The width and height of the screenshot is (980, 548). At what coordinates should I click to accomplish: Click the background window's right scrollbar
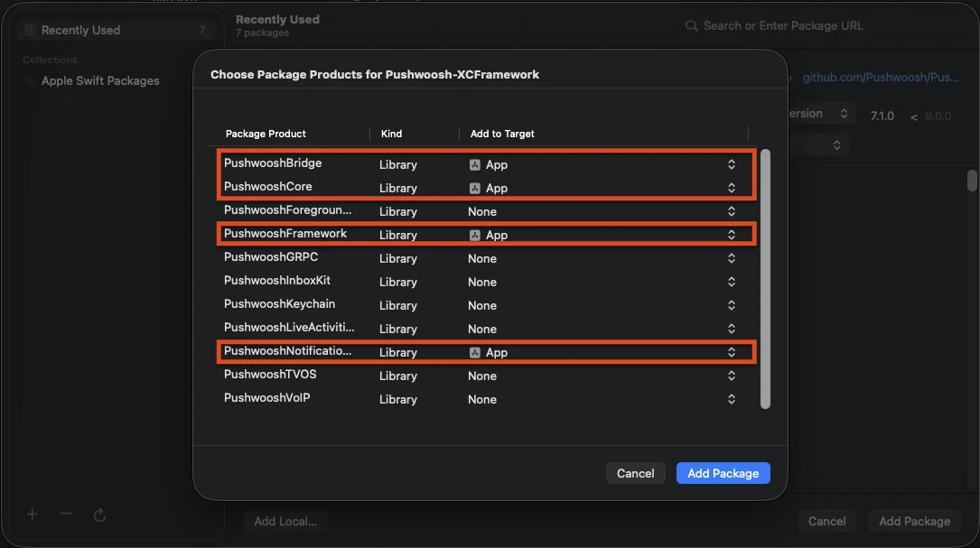click(x=972, y=181)
